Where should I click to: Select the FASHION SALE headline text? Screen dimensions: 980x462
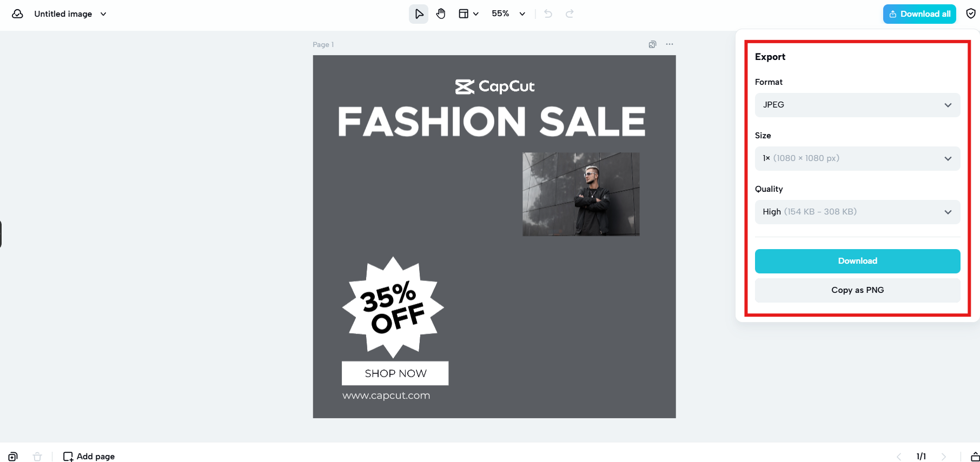coord(492,122)
